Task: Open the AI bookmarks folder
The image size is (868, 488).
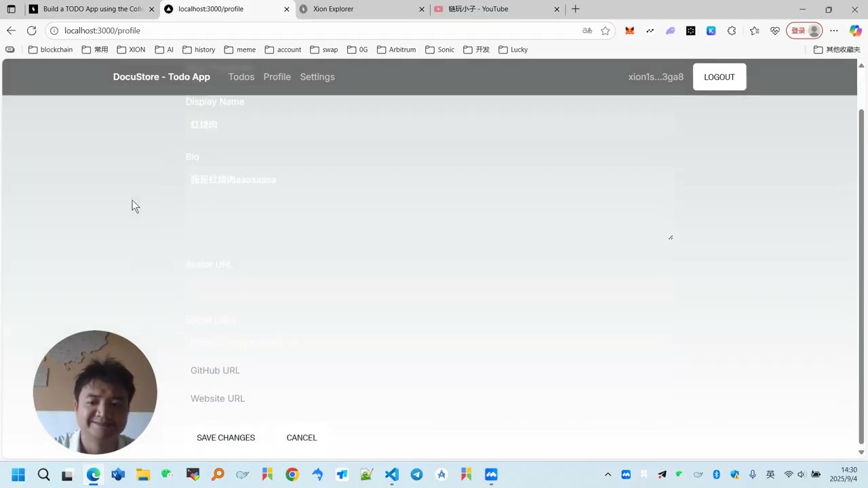Action: 164,49
